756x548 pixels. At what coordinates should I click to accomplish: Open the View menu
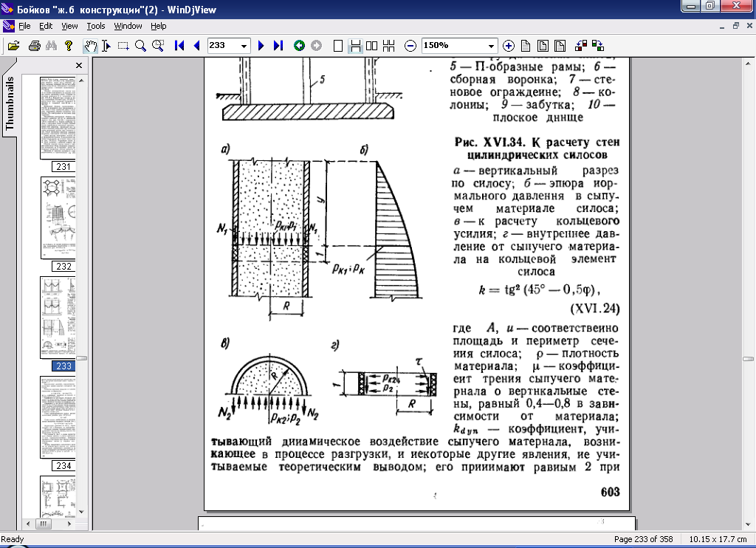coord(69,26)
